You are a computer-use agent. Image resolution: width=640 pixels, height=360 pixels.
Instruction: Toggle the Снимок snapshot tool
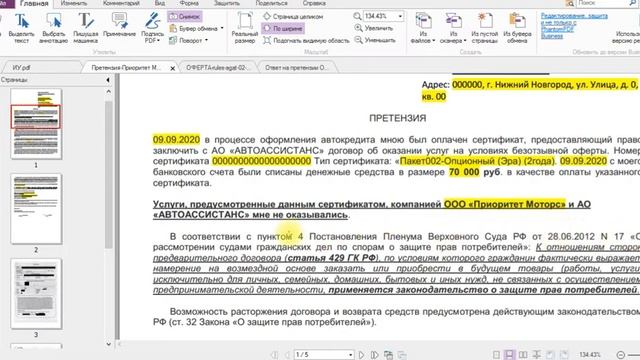coord(184,16)
